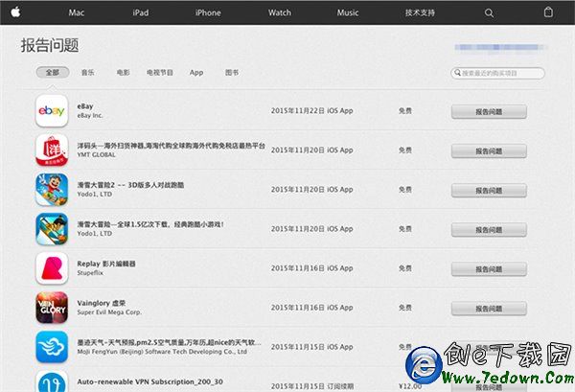Screen dimensions: 575x392
Task: Click the 1.5亿次下载 skiing game icon
Action: pyautogui.click(x=52, y=229)
